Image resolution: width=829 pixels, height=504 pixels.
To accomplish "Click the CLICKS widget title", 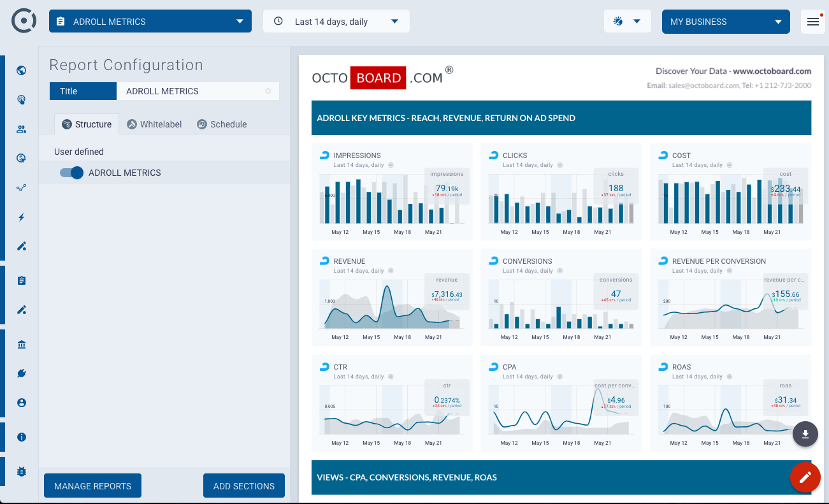I will 515,155.
